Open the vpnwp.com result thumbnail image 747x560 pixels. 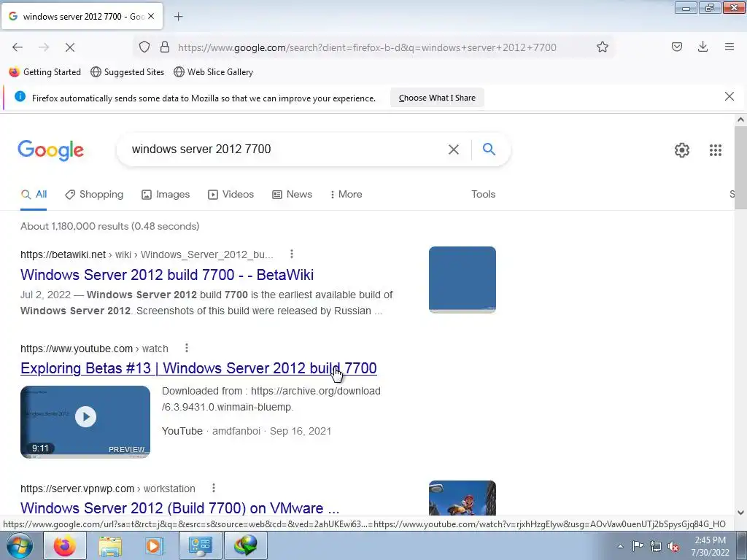462,498
